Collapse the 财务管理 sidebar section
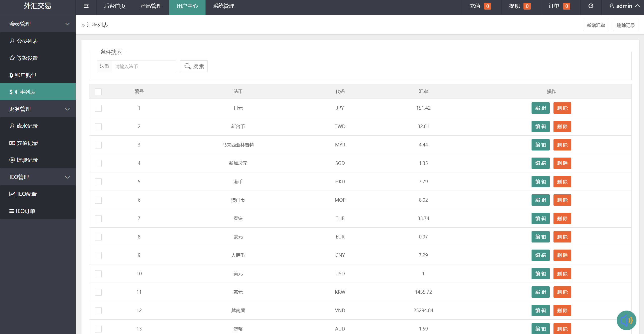 (38, 109)
